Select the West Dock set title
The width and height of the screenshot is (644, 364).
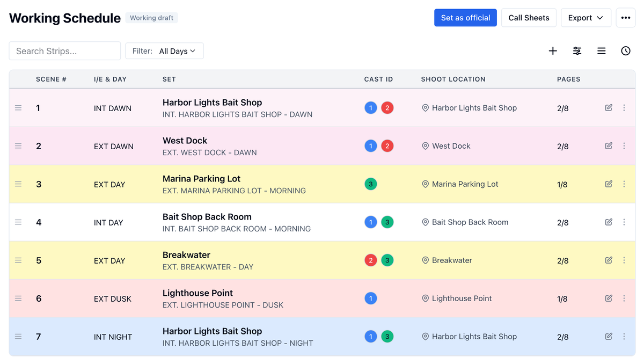185,141
